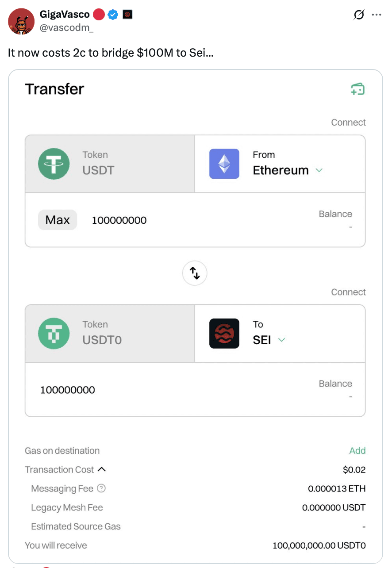The height and width of the screenshot is (568, 392).
Task: Click the SEI network logo
Action: click(224, 333)
